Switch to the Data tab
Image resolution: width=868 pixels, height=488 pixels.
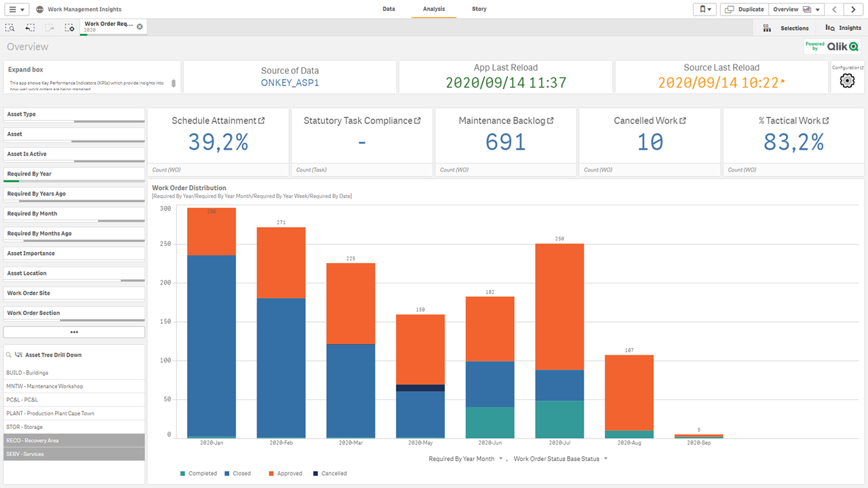[x=389, y=9]
